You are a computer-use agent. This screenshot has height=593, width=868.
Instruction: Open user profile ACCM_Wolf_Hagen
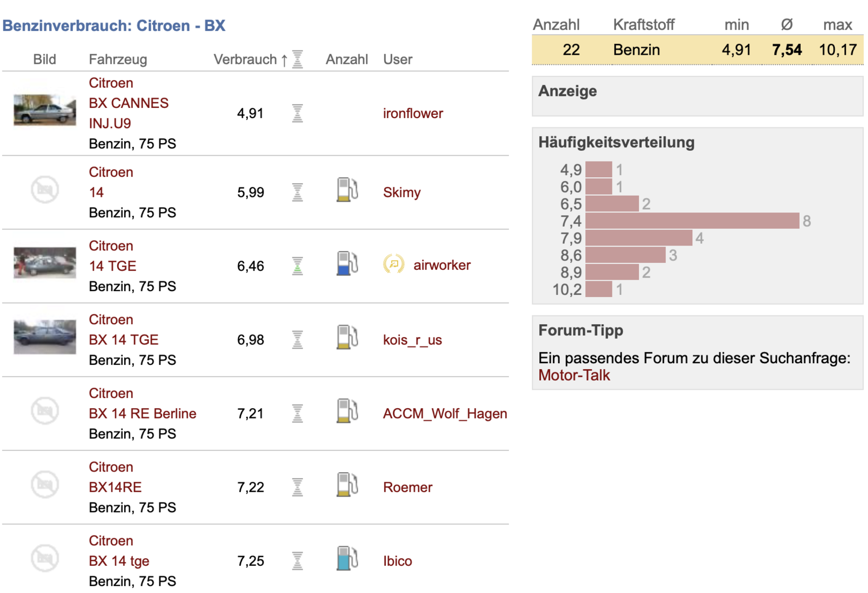click(x=445, y=414)
